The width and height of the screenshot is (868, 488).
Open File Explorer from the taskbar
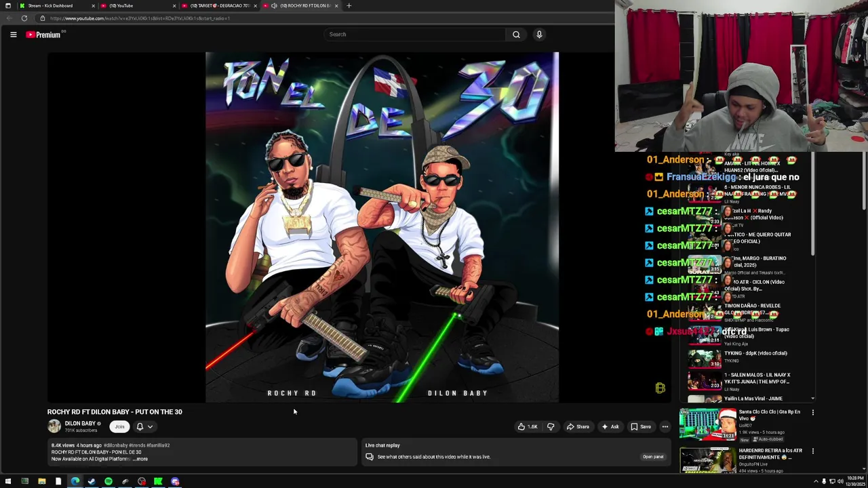point(41,482)
